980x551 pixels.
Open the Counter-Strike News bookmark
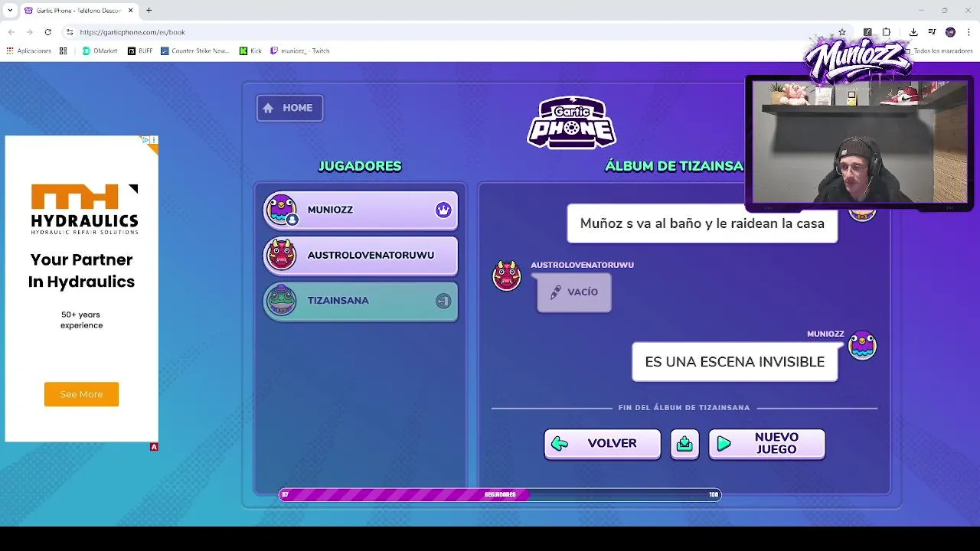(195, 51)
